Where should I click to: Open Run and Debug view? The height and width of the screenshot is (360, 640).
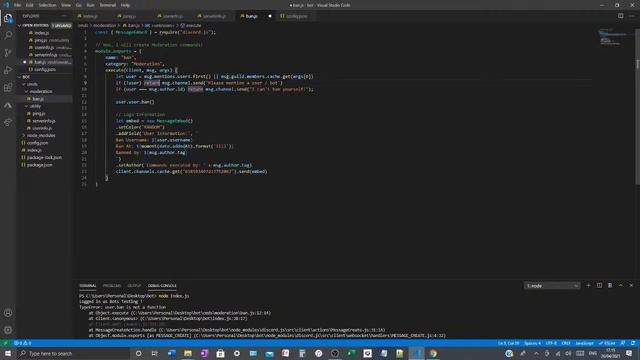pos(8,70)
